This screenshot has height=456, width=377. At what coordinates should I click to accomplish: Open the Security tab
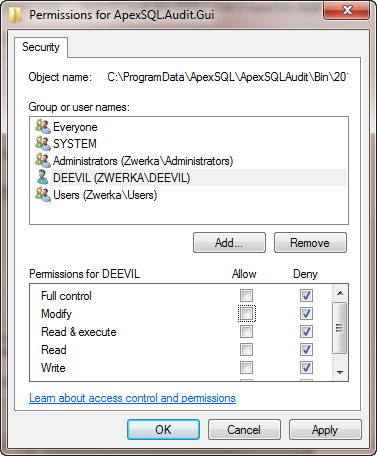point(41,47)
